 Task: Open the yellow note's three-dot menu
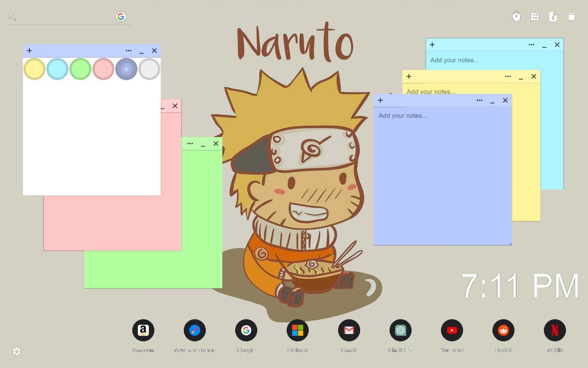[508, 76]
